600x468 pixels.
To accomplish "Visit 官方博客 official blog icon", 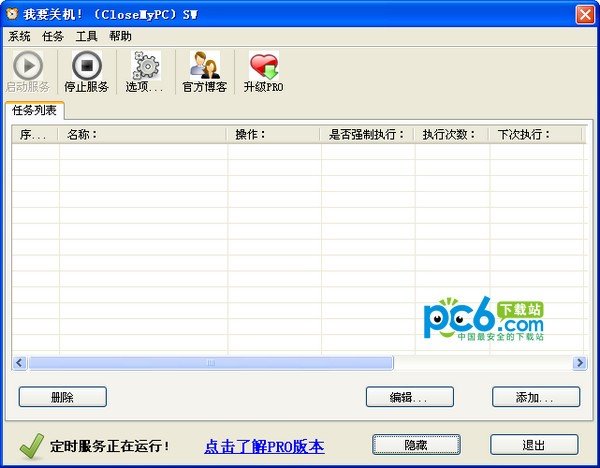I will 205,66.
